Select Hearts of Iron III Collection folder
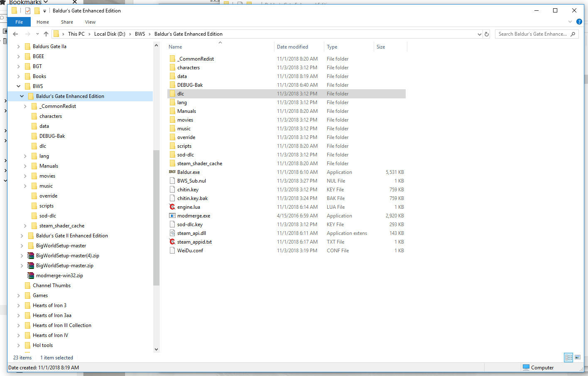This screenshot has height=376, width=588. 62,325
